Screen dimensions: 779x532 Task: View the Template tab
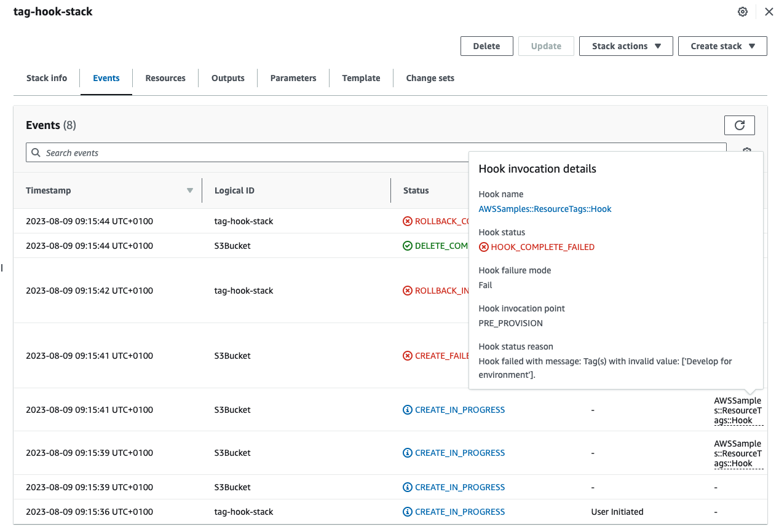tap(361, 78)
